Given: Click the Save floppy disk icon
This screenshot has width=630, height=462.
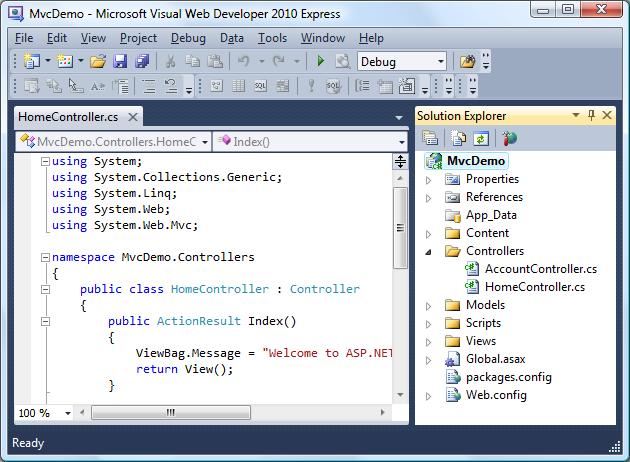Looking at the screenshot, I should pyautogui.click(x=120, y=61).
